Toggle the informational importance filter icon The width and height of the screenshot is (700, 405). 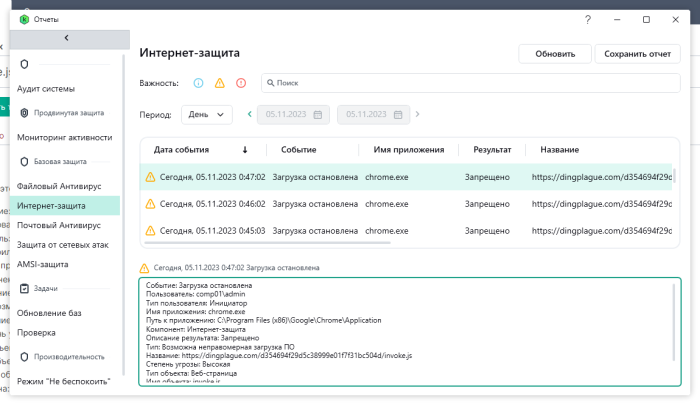click(x=198, y=83)
